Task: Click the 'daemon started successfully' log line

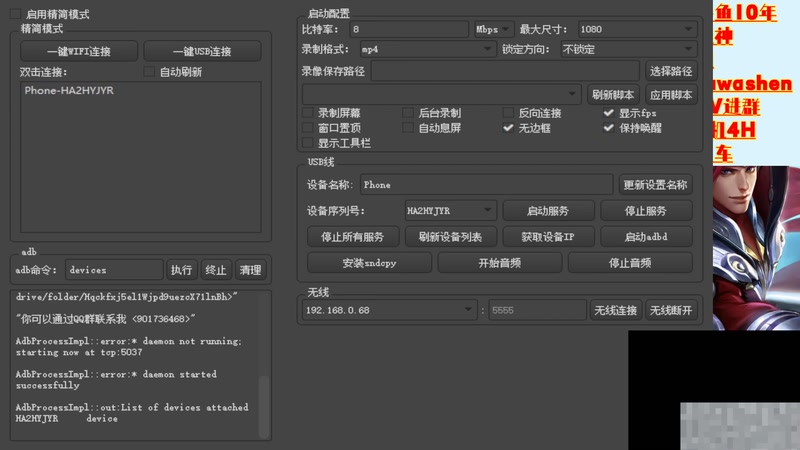Action: [x=116, y=380]
